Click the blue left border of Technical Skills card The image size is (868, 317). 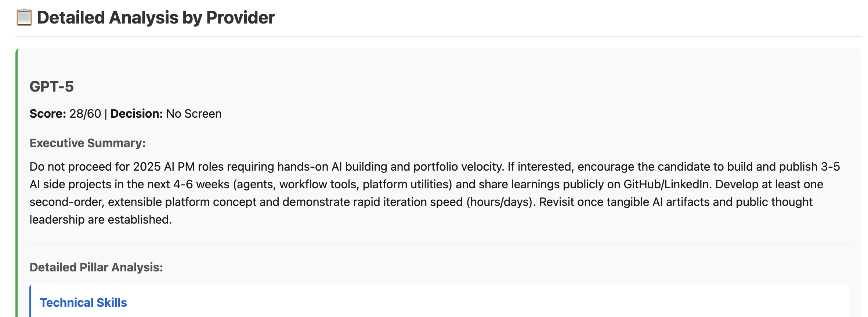click(x=30, y=302)
